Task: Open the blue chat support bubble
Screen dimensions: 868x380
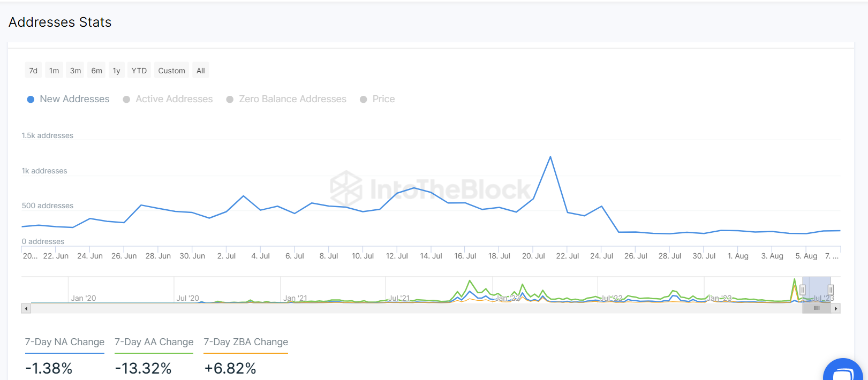Action: pyautogui.click(x=844, y=371)
